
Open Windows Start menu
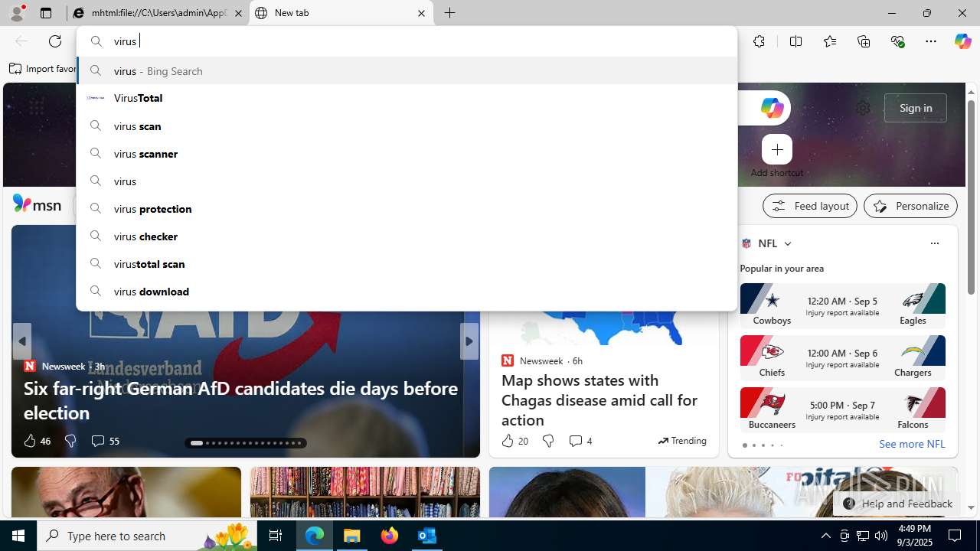tap(18, 536)
